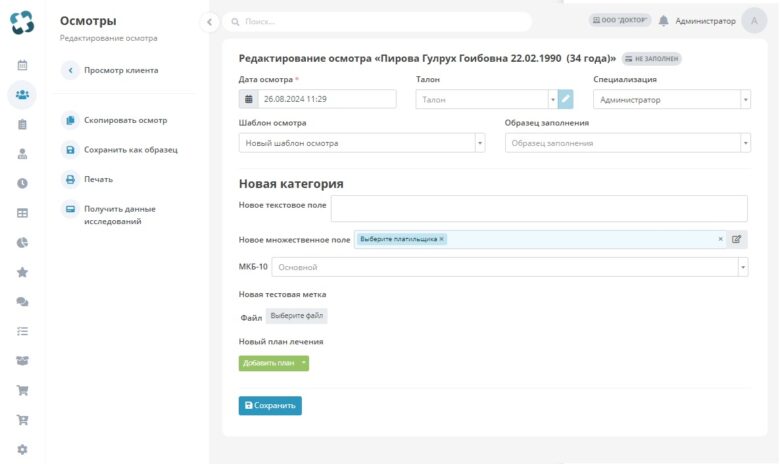Click the calendar icon beside exam date
780x464 pixels.
[249, 99]
